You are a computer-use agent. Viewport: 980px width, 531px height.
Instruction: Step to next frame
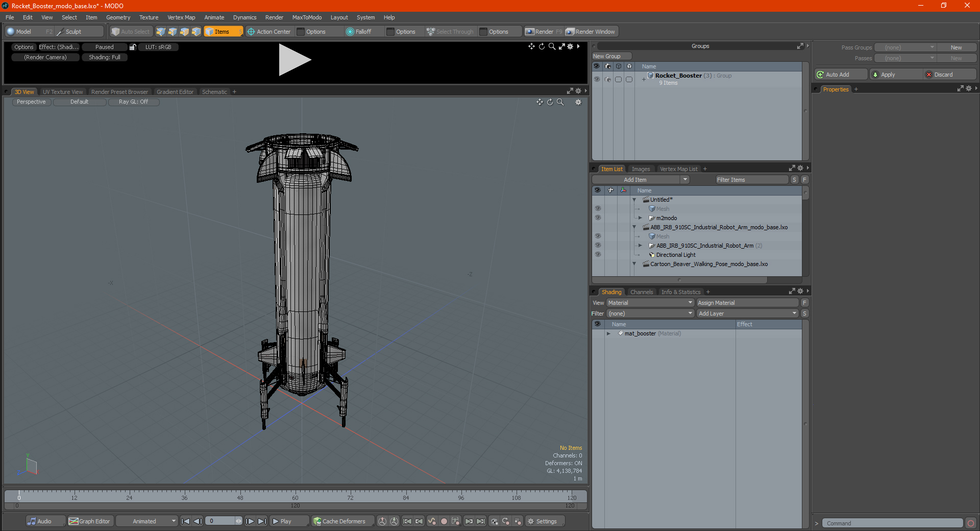(250, 521)
